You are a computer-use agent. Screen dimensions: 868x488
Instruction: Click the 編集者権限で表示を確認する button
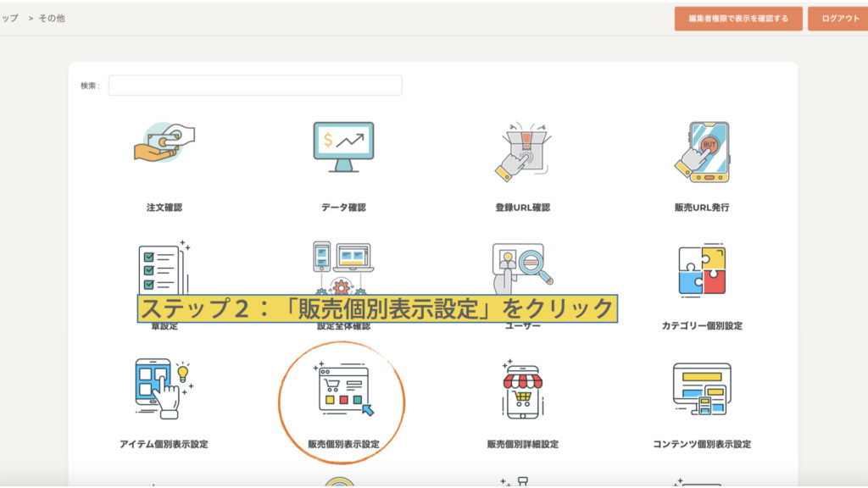click(x=738, y=19)
